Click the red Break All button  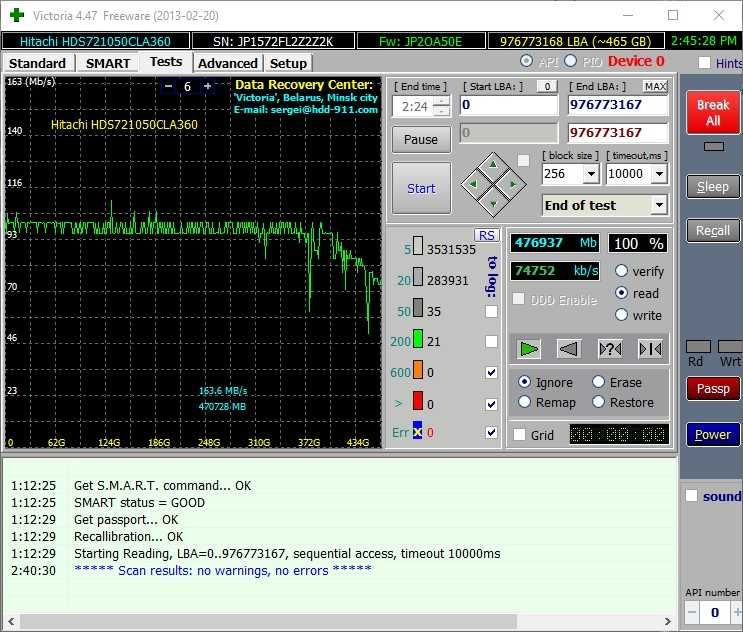(713, 113)
